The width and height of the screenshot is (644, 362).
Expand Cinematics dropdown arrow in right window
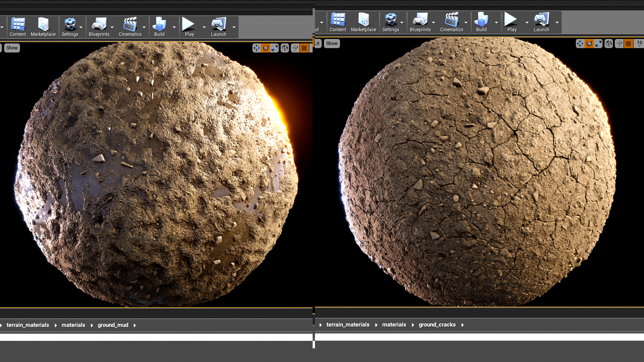coord(466,22)
